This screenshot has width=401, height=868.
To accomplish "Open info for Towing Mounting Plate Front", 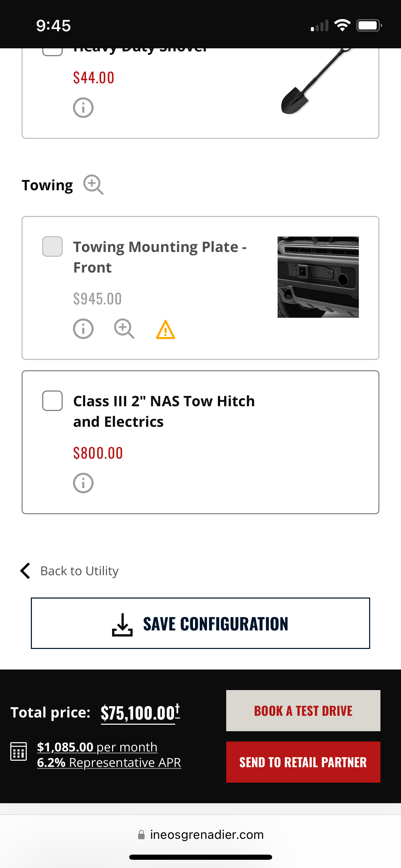I will point(83,329).
